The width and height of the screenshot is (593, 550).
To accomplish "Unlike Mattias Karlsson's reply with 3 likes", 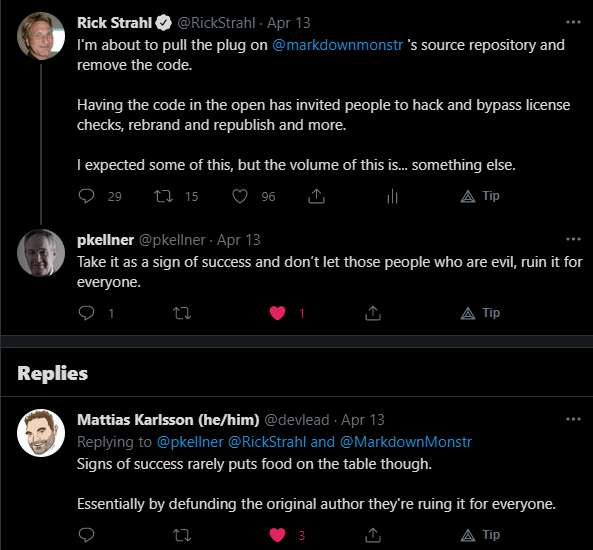I will click(277, 535).
